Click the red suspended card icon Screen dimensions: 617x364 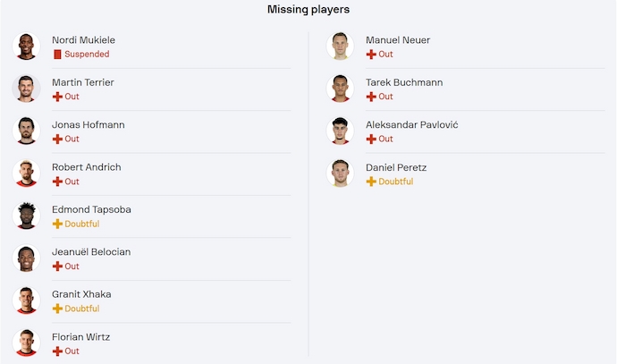(57, 55)
